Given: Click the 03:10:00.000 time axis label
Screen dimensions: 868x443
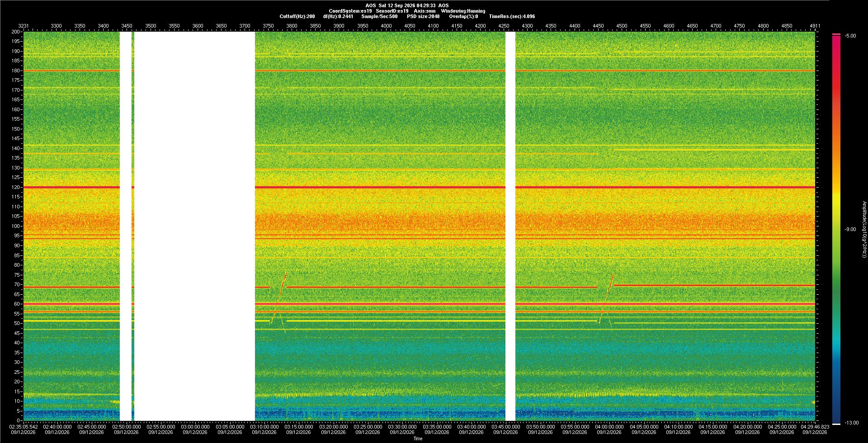Looking at the screenshot, I should 264,426.
